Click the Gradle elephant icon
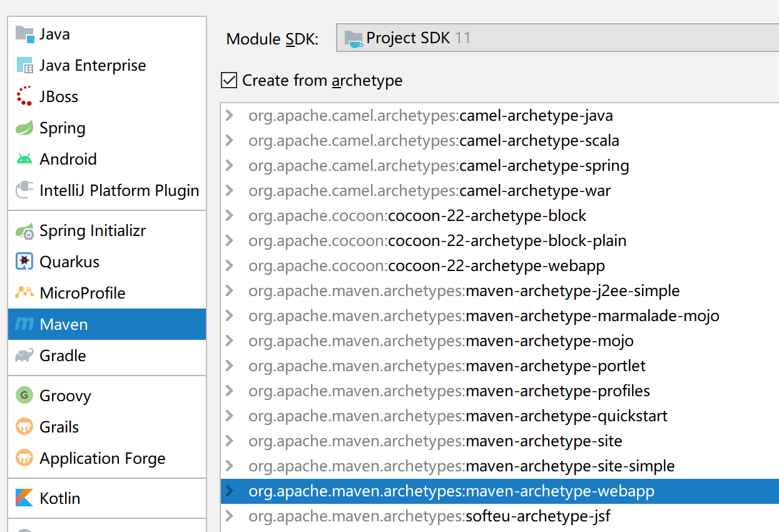Screen dimensions: 779x532 (x=24, y=356)
